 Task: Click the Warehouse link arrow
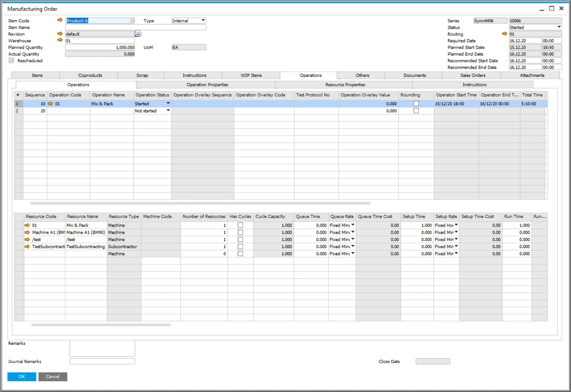point(60,40)
